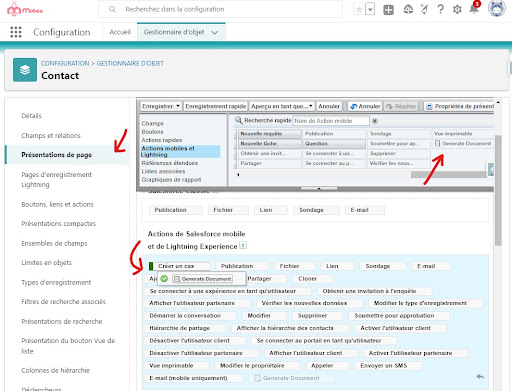This screenshot has width=512, height=391.
Task: Clear the quick find search field
Action: 375,121
